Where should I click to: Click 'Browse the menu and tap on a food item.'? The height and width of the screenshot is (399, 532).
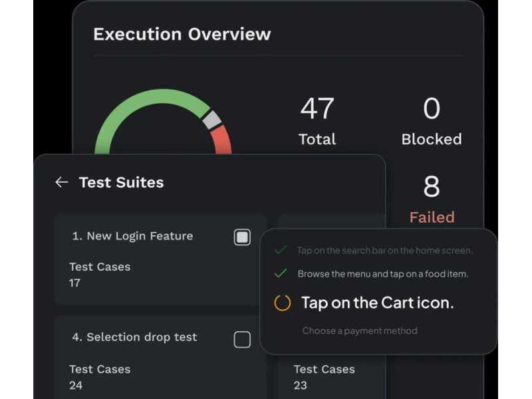click(x=383, y=274)
